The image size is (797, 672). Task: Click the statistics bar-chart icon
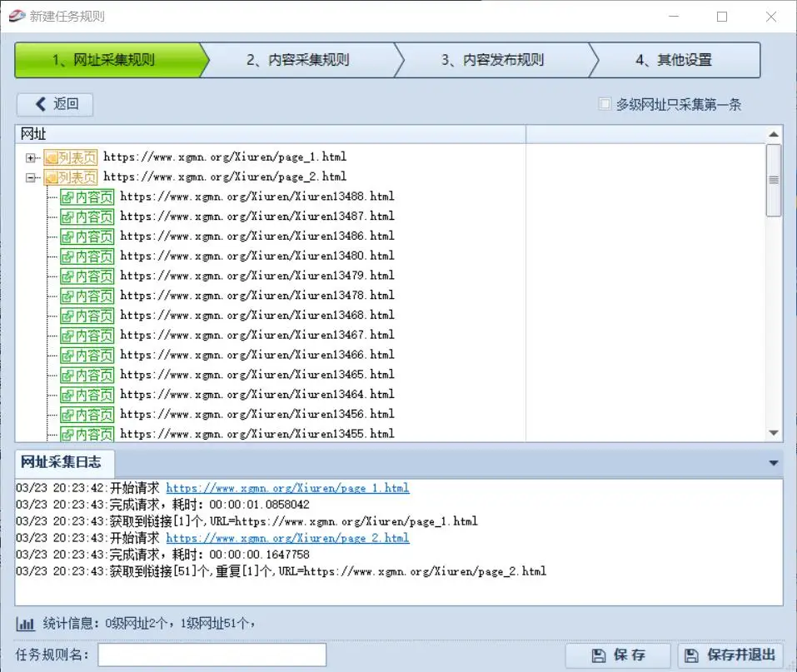coord(26,624)
